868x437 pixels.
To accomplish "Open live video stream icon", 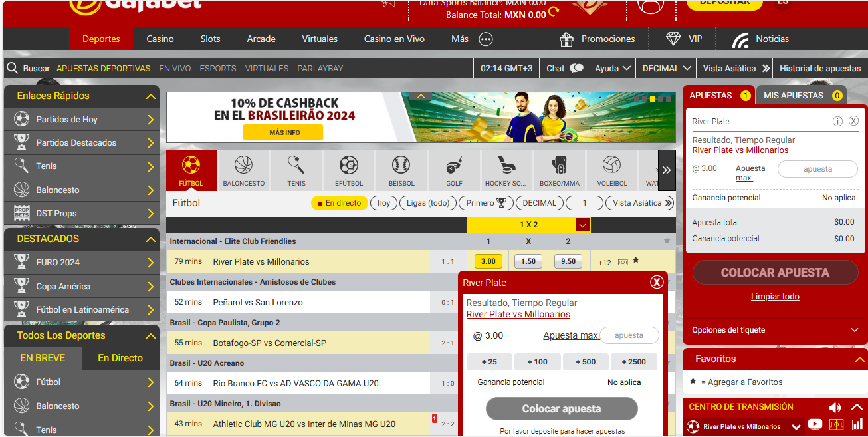I will pos(815,424).
